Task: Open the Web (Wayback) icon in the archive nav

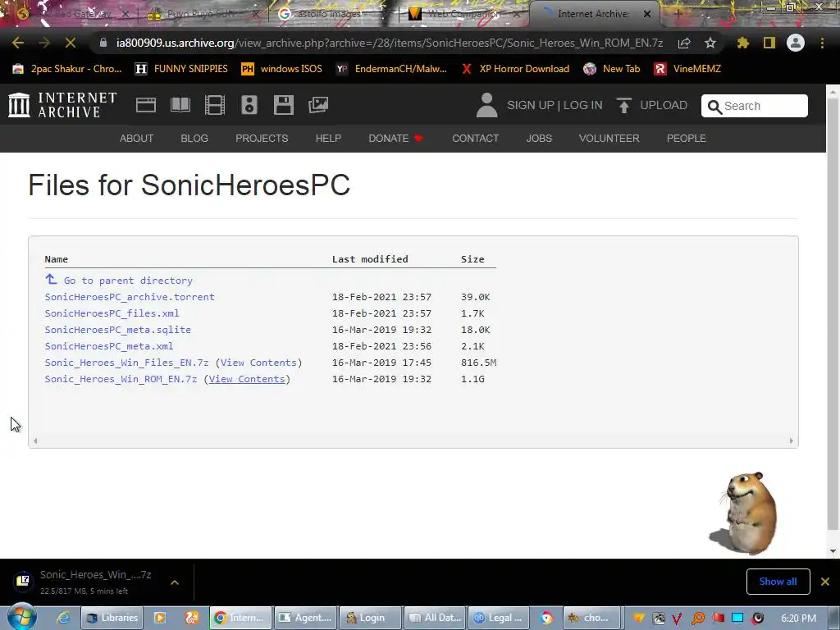Action: (x=146, y=105)
